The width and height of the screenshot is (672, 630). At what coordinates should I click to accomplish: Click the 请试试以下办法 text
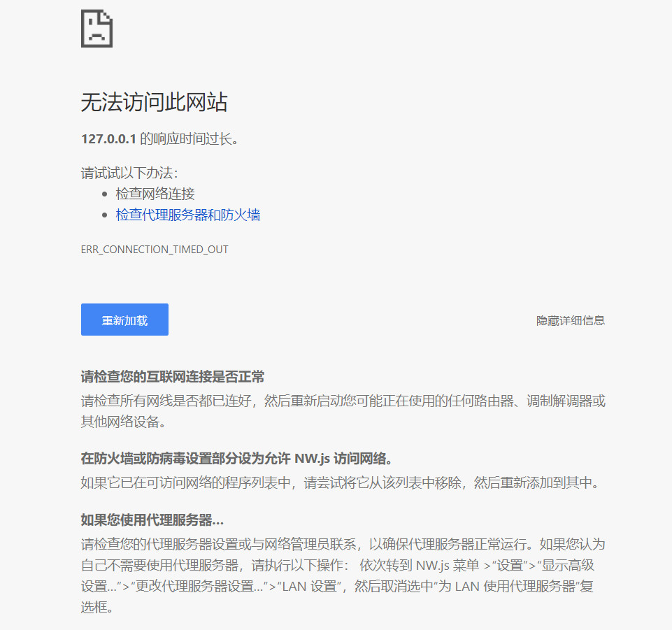[x=129, y=173]
